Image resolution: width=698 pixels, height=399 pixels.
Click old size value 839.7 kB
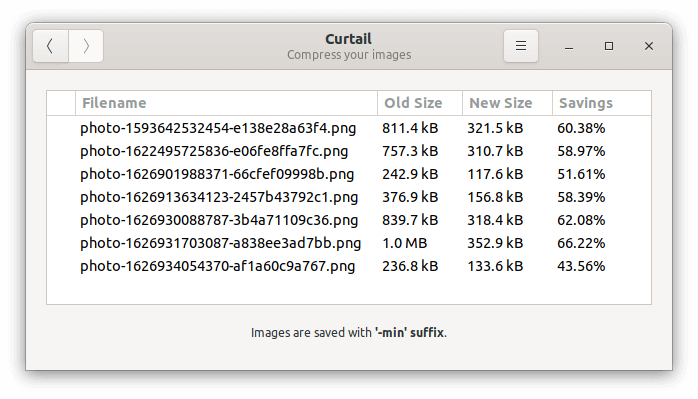pos(410,220)
